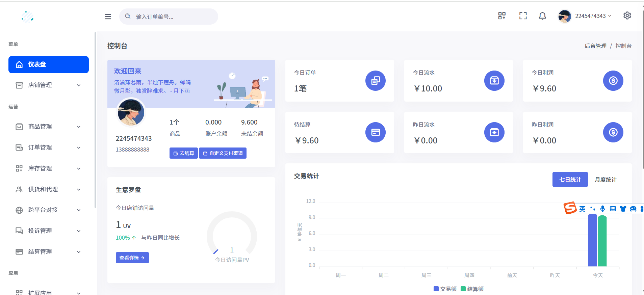Viewport: 644px width, 295px height.
Task: Click the green 结算额 bar for 今天
Action: coord(602,241)
